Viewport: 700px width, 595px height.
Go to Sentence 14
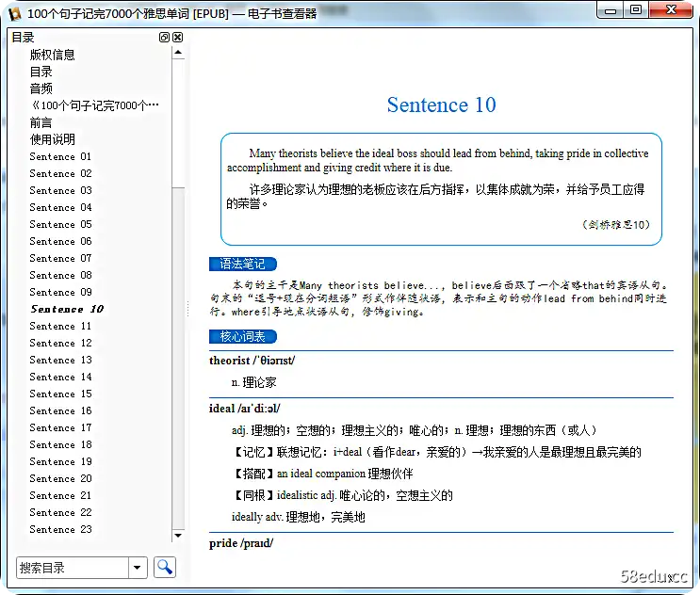click(60, 377)
